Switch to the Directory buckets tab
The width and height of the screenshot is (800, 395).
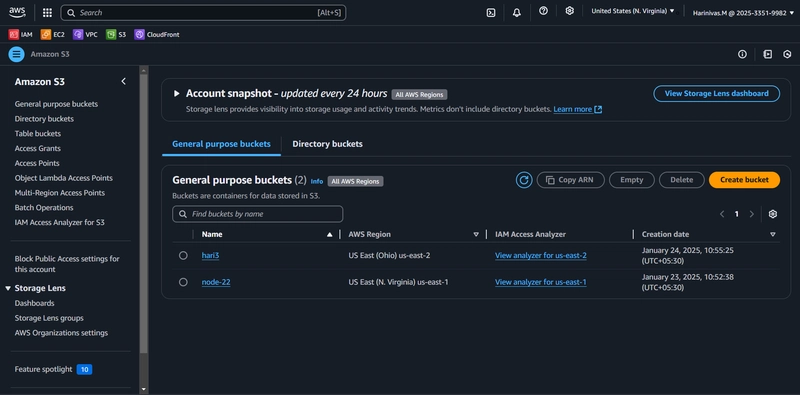point(328,144)
